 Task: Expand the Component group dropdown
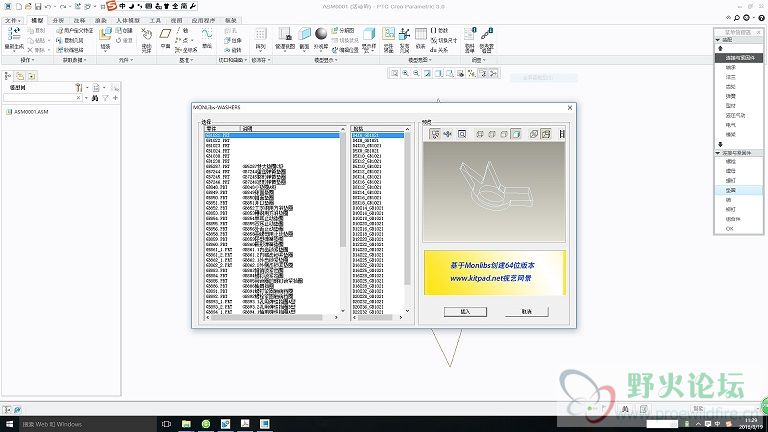pos(125,60)
